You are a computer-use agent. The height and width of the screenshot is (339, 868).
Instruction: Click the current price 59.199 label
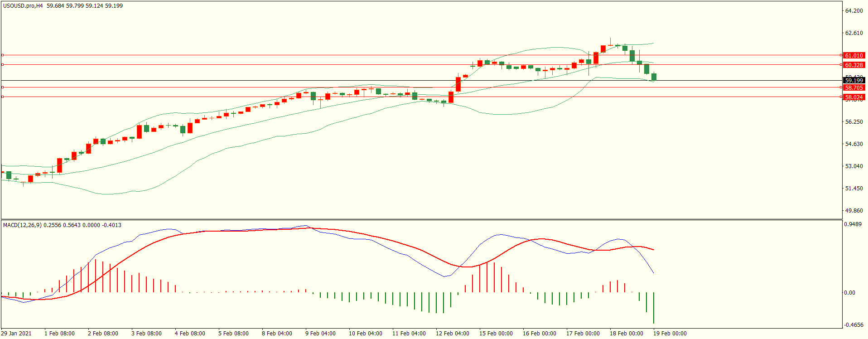[x=854, y=80]
